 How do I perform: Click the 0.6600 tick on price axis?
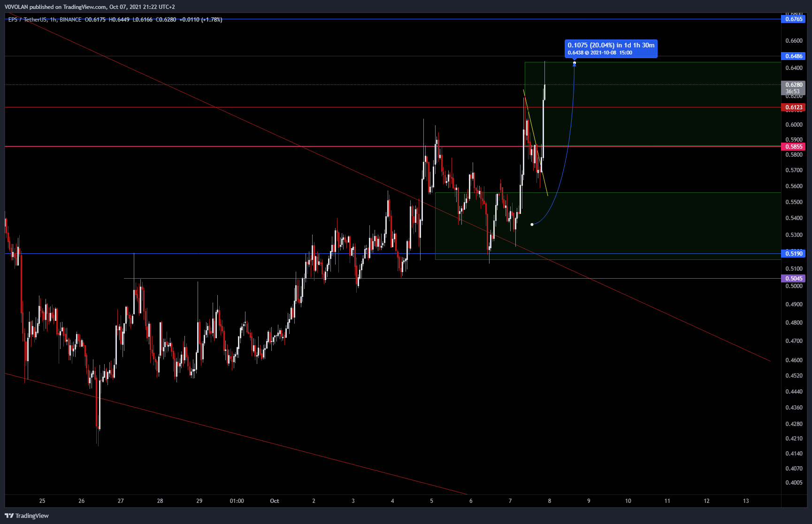(x=794, y=41)
